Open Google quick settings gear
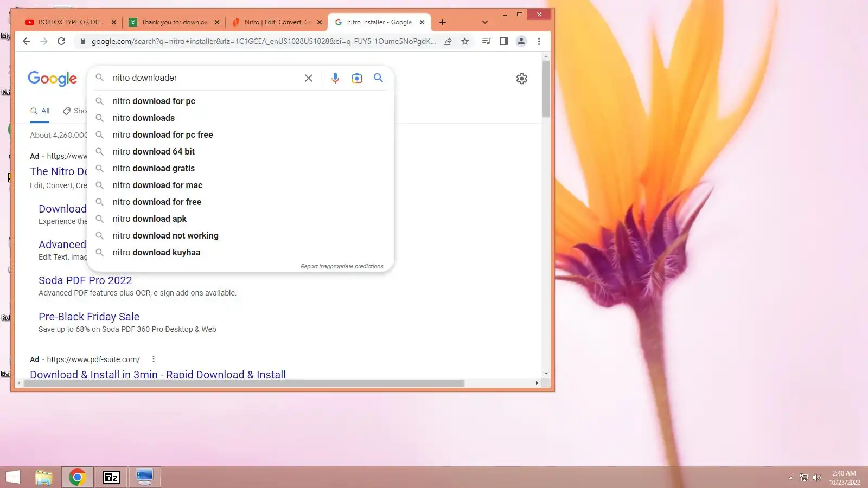The image size is (868, 488). click(x=522, y=79)
